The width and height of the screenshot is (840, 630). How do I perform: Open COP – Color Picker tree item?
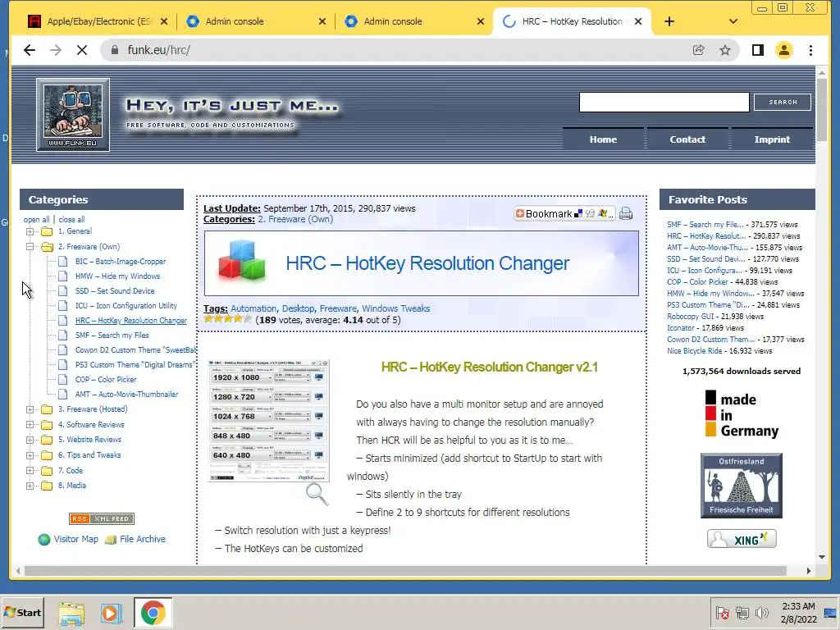coord(106,379)
